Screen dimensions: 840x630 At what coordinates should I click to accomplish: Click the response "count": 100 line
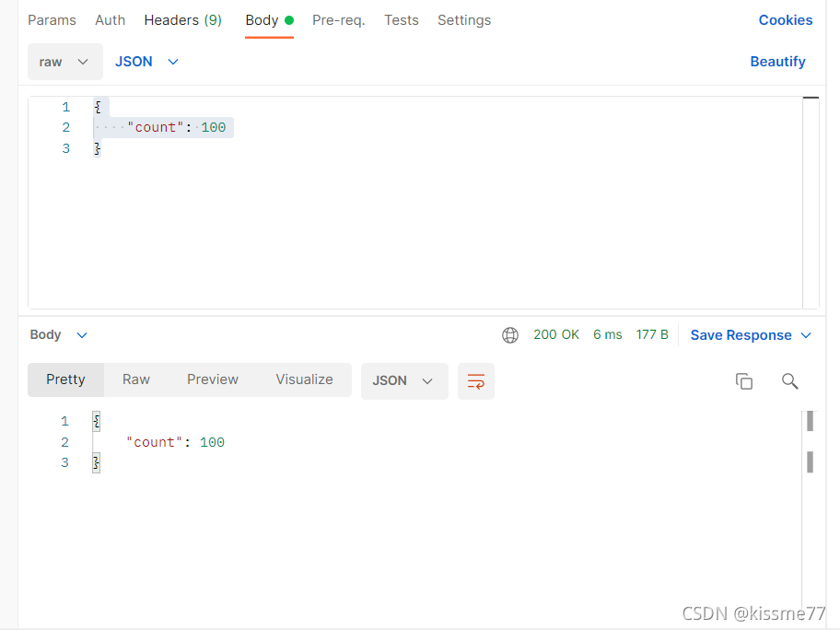tap(175, 442)
